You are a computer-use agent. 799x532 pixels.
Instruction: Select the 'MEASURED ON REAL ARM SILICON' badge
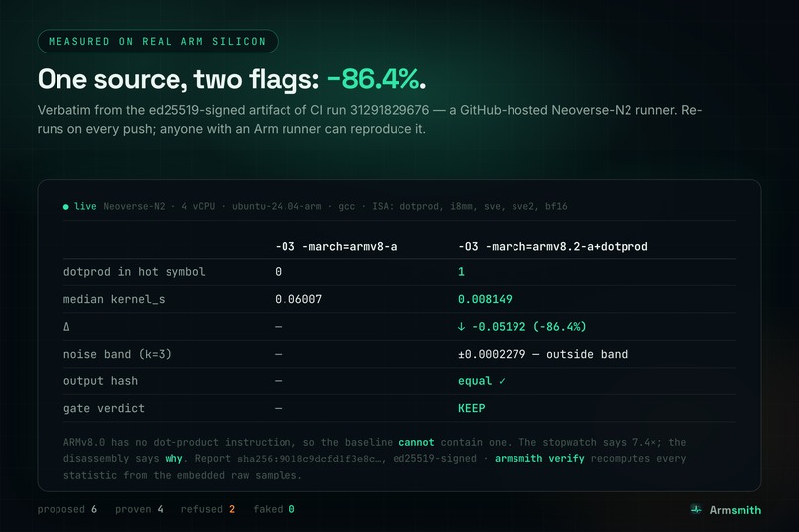point(158,42)
